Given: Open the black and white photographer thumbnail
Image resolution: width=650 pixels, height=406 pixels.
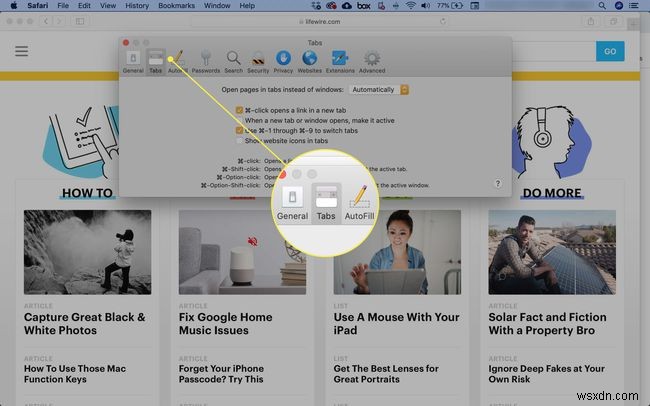Looking at the screenshot, I should 87,252.
